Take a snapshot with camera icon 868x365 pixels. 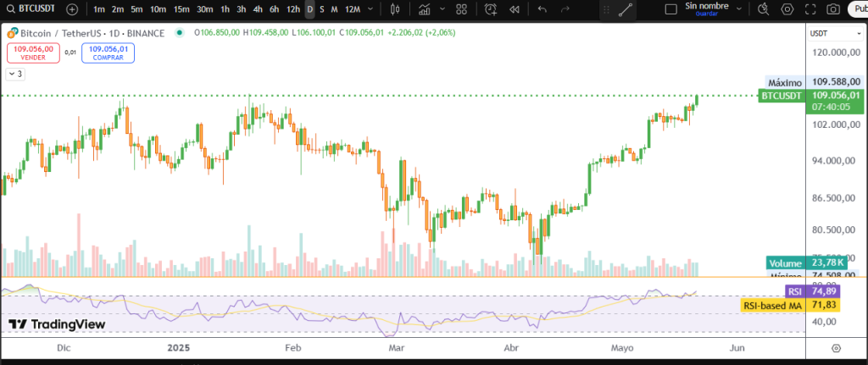click(x=833, y=8)
